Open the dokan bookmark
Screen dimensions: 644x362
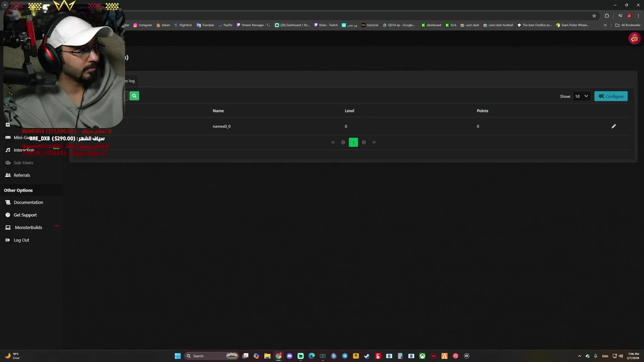[163, 25]
